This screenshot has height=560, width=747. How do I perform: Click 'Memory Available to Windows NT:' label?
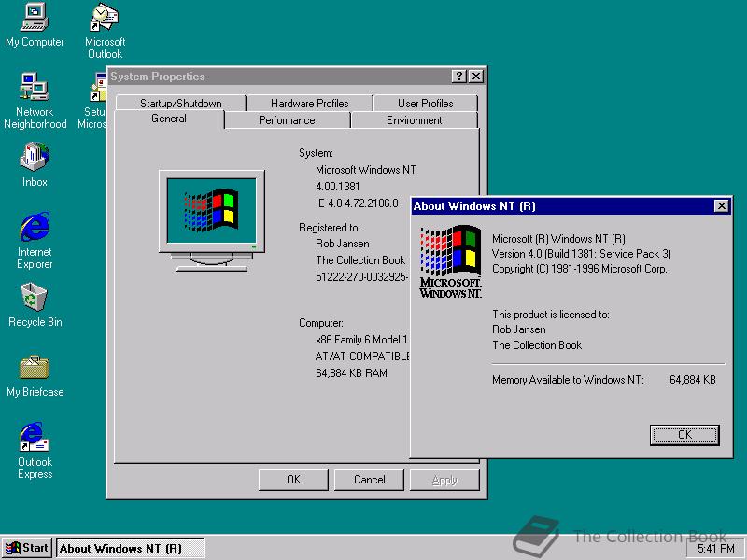click(568, 380)
